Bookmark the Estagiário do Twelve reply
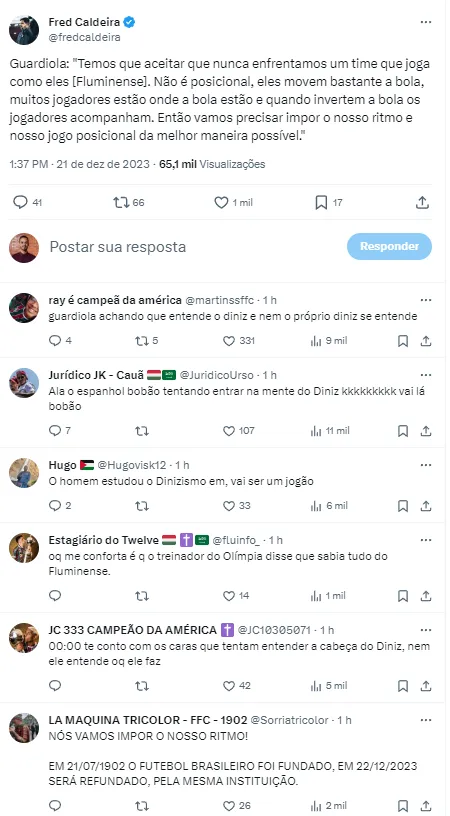The width and height of the screenshot is (450, 816). [x=403, y=596]
